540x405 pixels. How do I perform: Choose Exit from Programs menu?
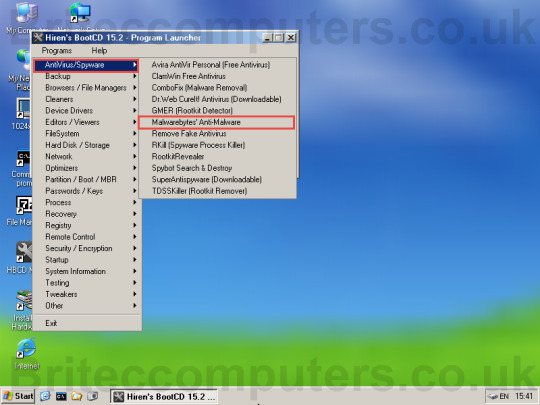(x=86, y=323)
